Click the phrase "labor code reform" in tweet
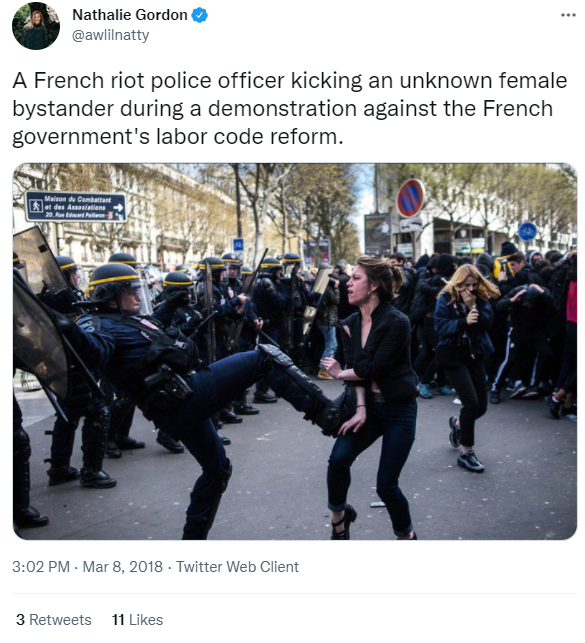 [x=249, y=137]
